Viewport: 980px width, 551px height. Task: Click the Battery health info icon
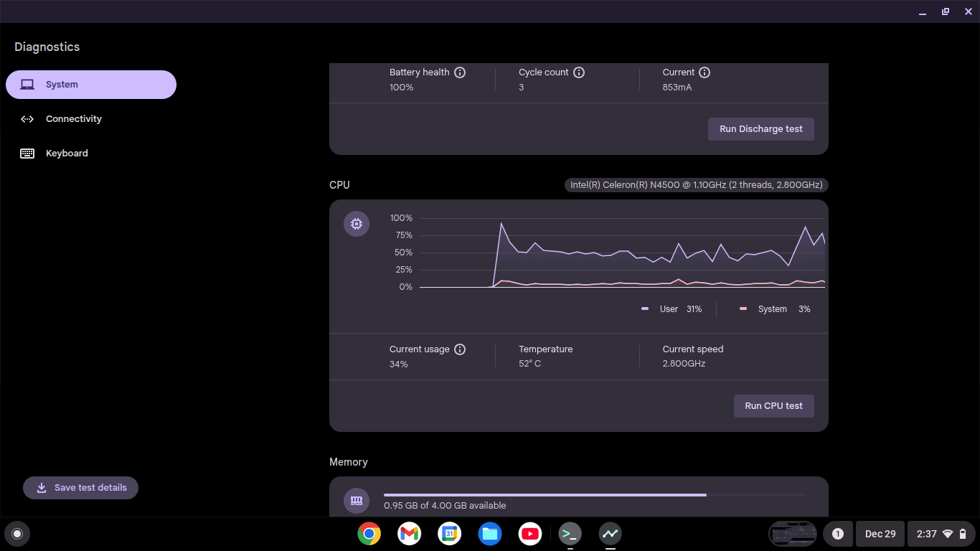point(460,72)
